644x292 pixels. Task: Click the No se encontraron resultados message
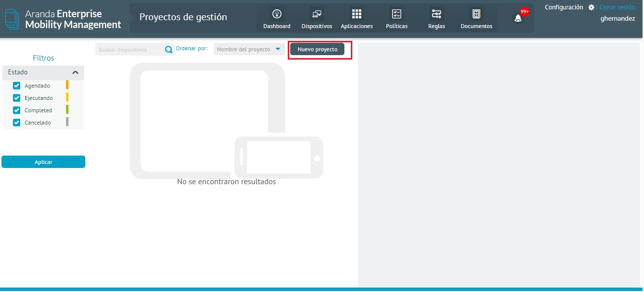click(227, 182)
